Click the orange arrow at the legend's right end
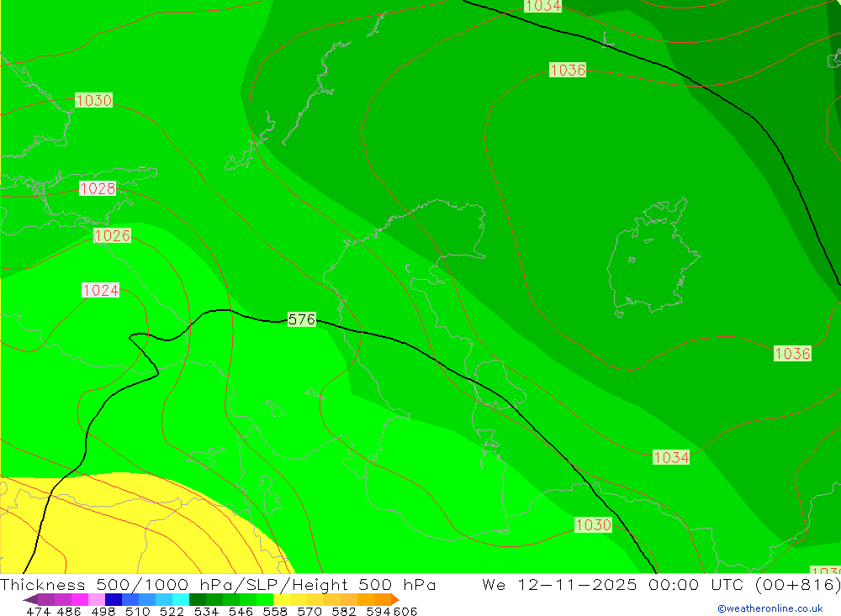Viewport: 841px width, 616px height. pyautogui.click(x=395, y=599)
